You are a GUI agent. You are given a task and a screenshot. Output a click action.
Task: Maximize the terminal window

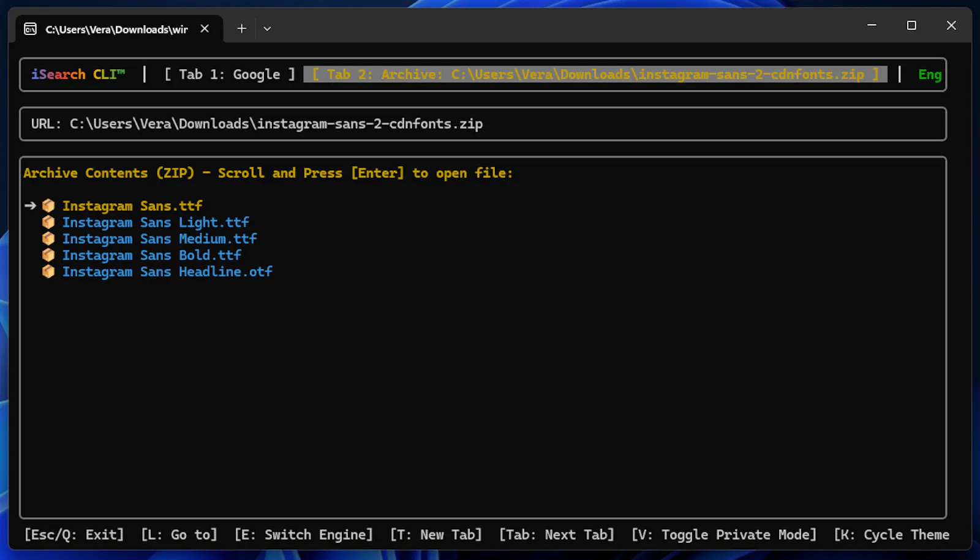tap(911, 25)
